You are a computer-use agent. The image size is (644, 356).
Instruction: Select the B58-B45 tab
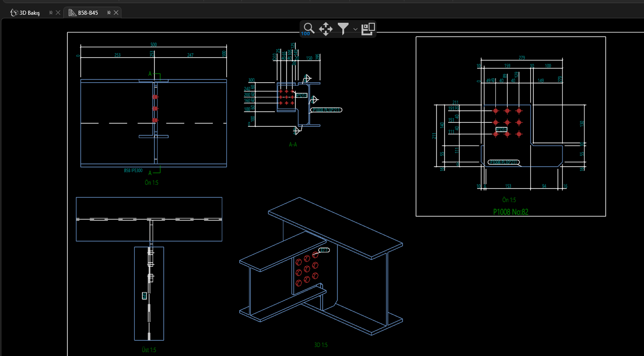pos(88,13)
